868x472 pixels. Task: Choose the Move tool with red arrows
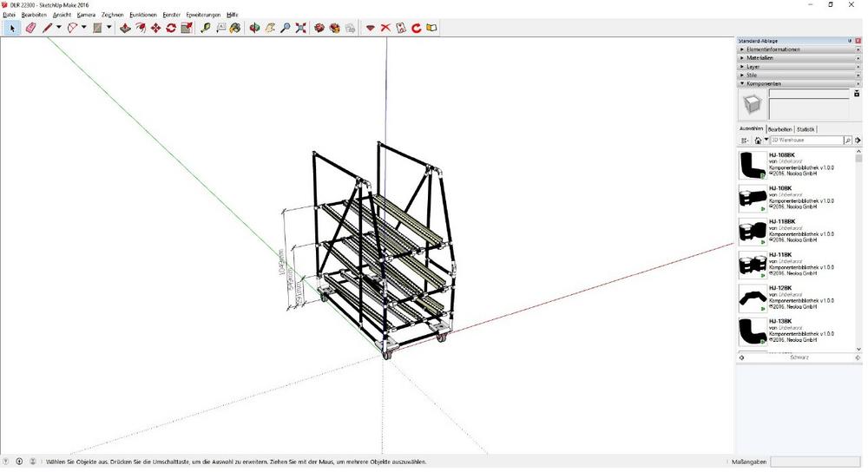[155, 28]
